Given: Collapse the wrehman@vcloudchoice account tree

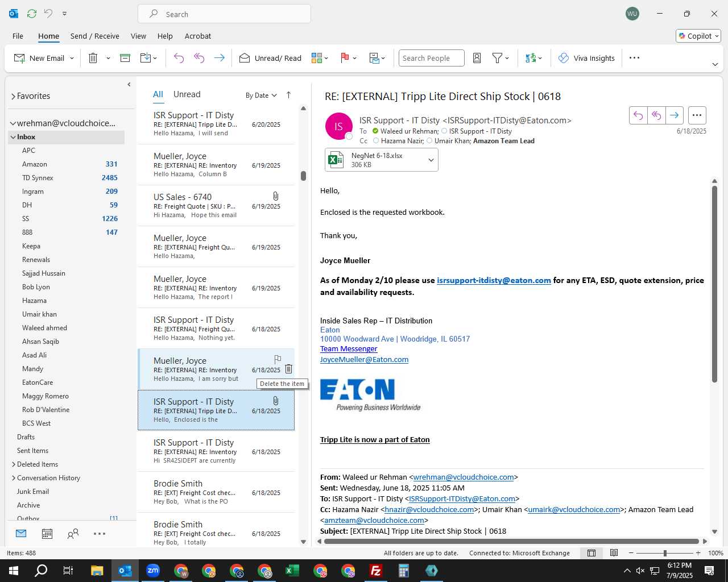Looking at the screenshot, I should coord(13,123).
